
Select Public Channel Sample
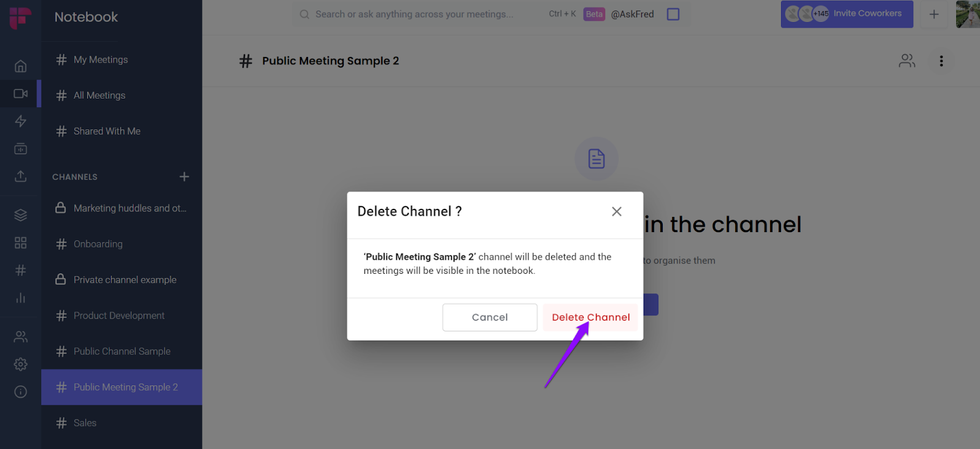121,352
